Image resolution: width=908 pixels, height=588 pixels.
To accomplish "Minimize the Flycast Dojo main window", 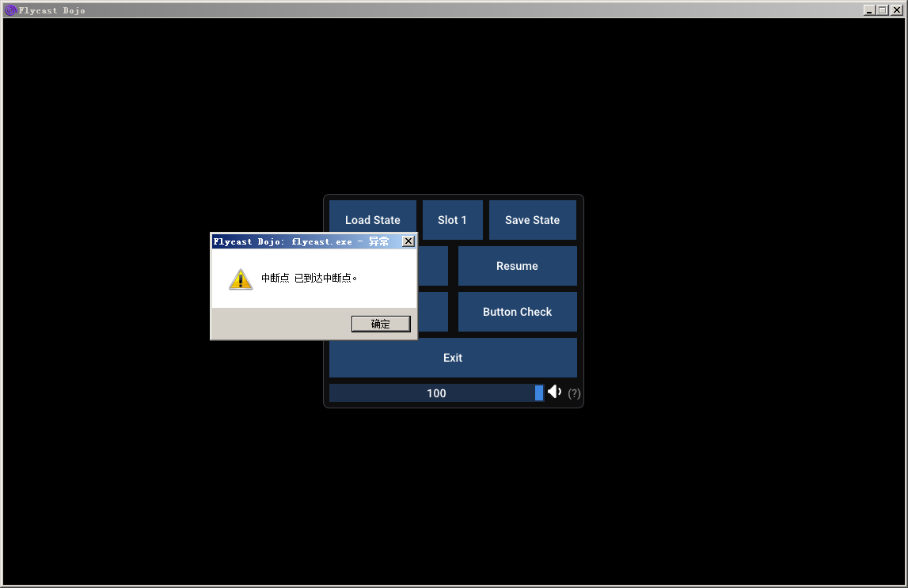I will [x=869, y=9].
